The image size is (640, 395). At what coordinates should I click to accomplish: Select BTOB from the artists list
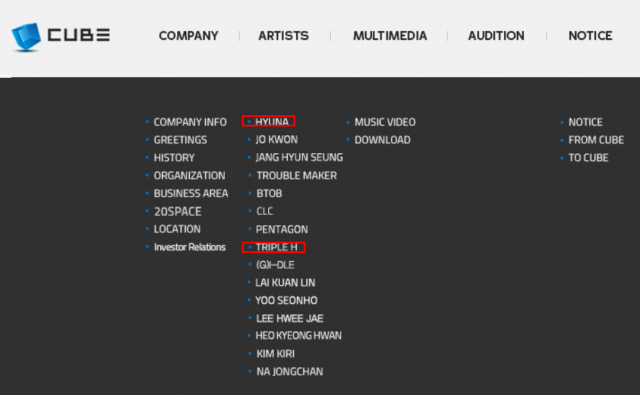(269, 193)
